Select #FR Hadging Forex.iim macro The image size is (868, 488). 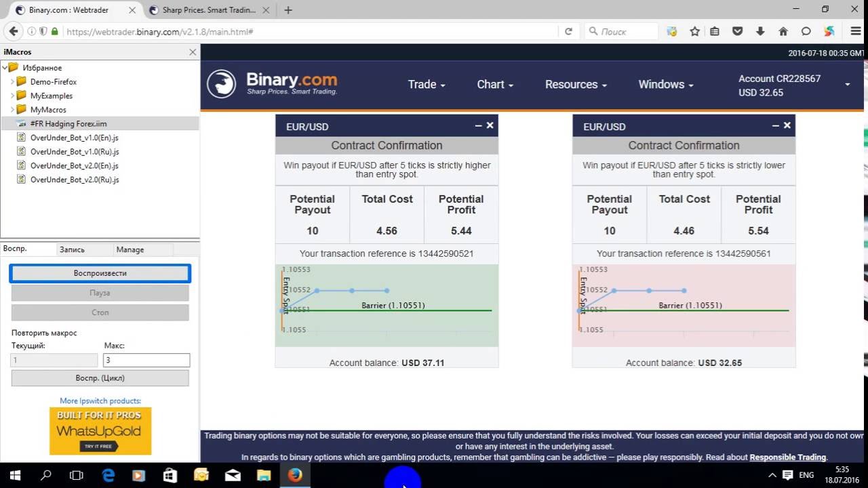tap(68, 123)
